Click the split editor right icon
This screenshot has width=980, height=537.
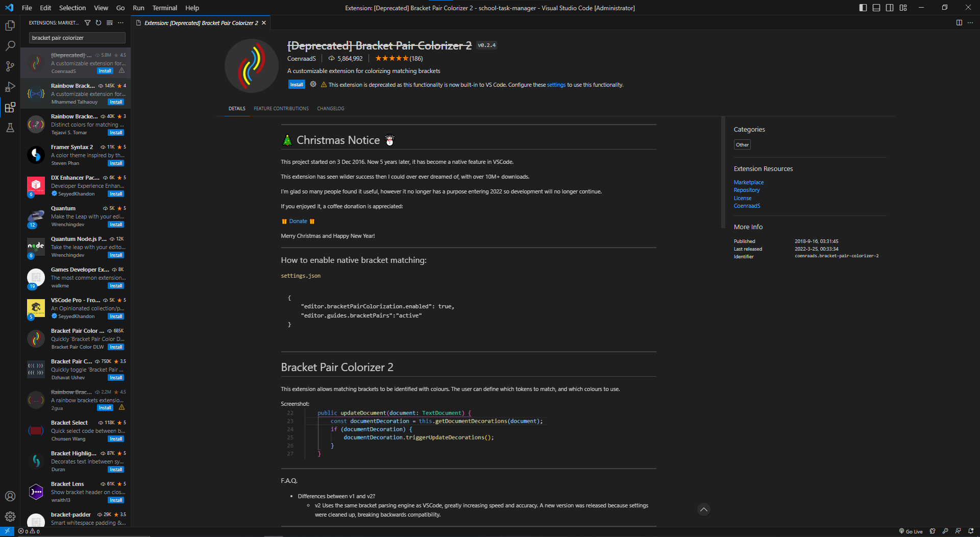(x=959, y=23)
